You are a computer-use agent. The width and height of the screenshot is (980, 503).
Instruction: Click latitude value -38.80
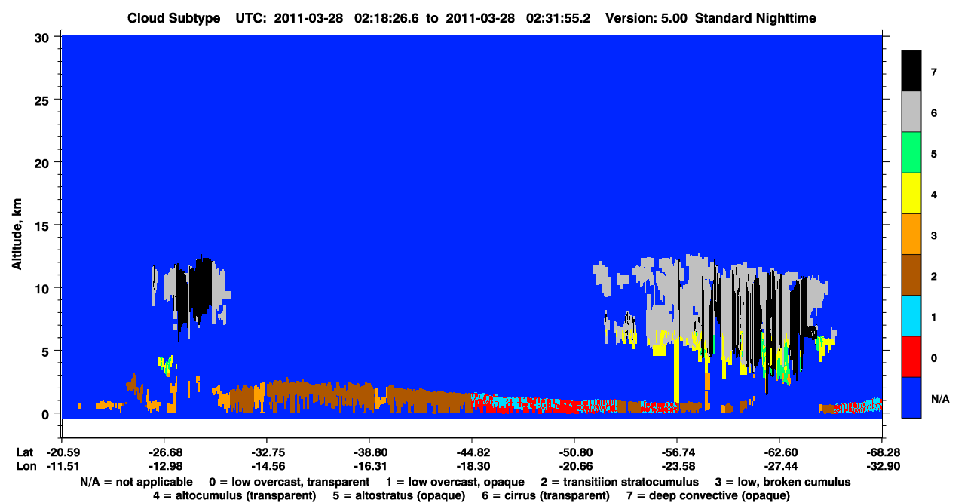[x=369, y=452]
